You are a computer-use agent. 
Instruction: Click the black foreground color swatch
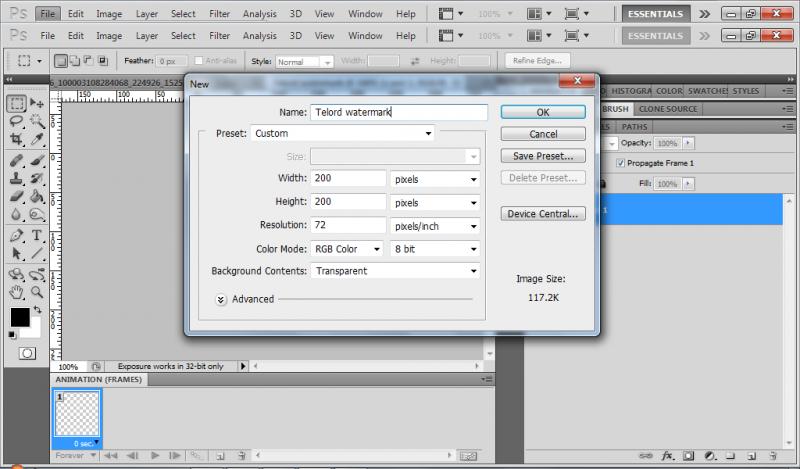point(20,317)
